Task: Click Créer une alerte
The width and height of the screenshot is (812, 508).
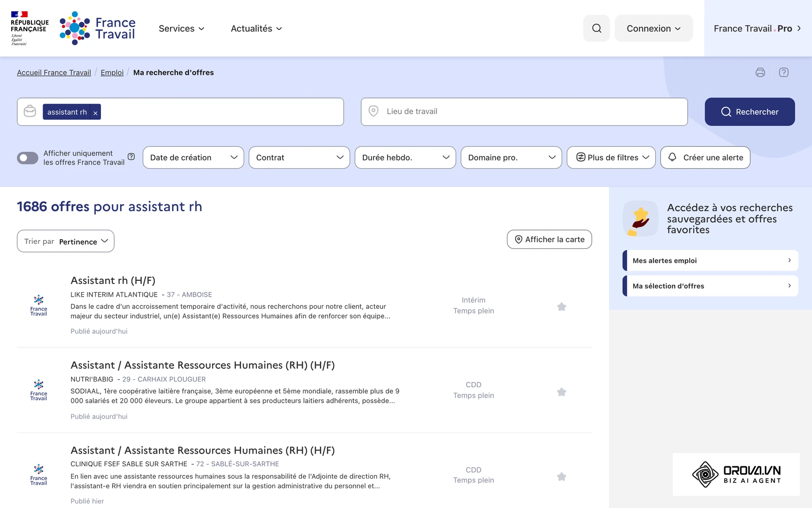Action: pyautogui.click(x=705, y=157)
